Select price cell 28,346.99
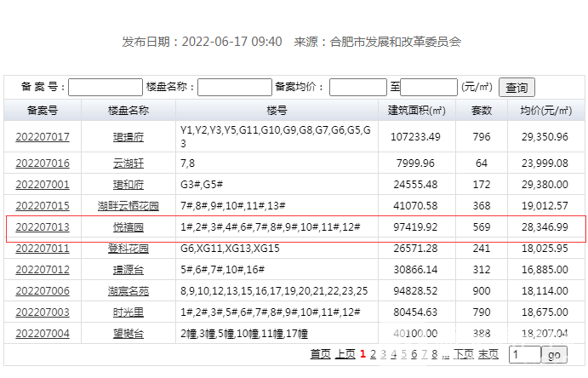The width and height of the screenshot is (588, 378). coord(545,226)
